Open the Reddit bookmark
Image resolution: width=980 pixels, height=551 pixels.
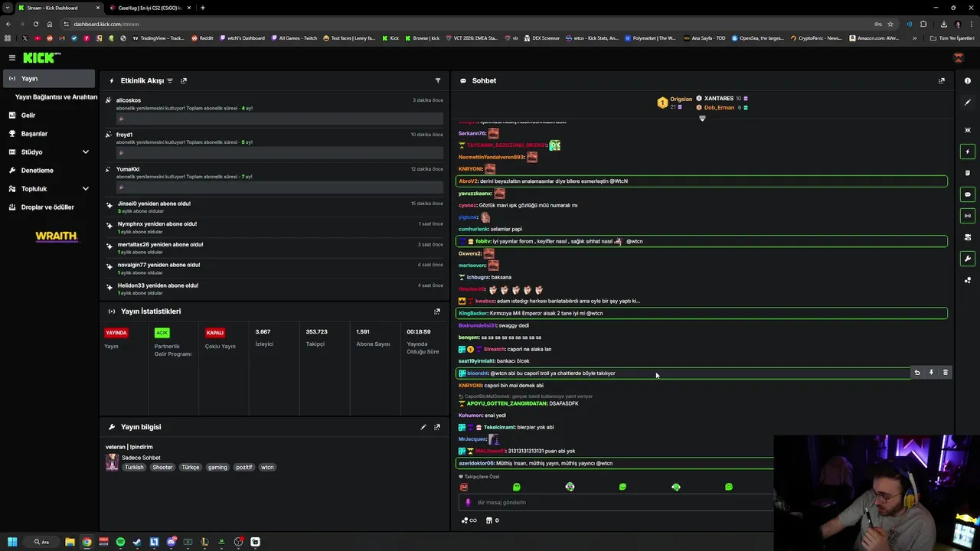tap(202, 38)
